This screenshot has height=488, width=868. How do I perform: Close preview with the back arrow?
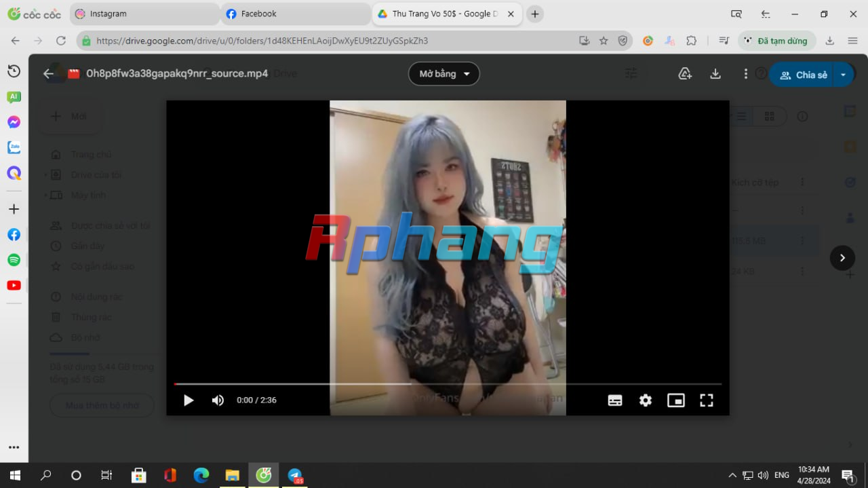coord(48,74)
